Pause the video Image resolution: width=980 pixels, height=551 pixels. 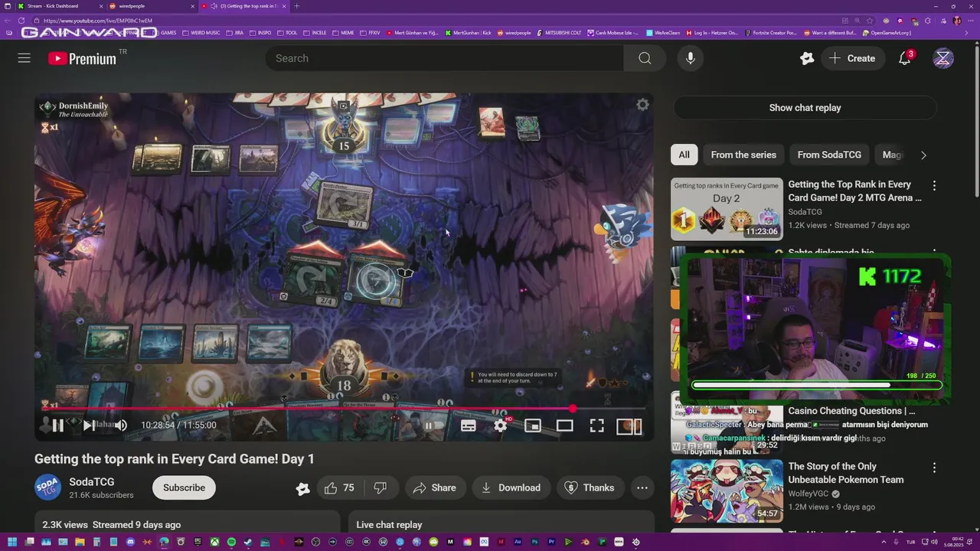click(x=57, y=425)
